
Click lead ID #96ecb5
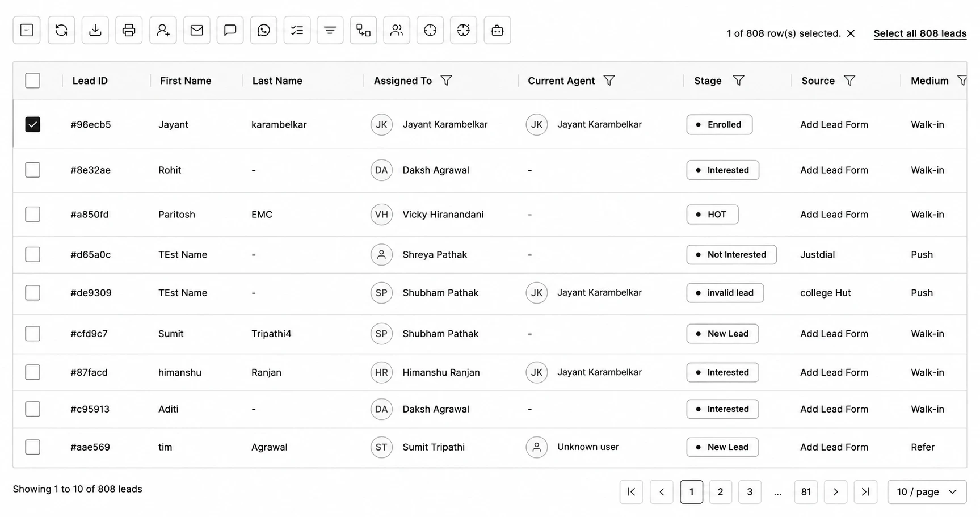click(x=91, y=124)
